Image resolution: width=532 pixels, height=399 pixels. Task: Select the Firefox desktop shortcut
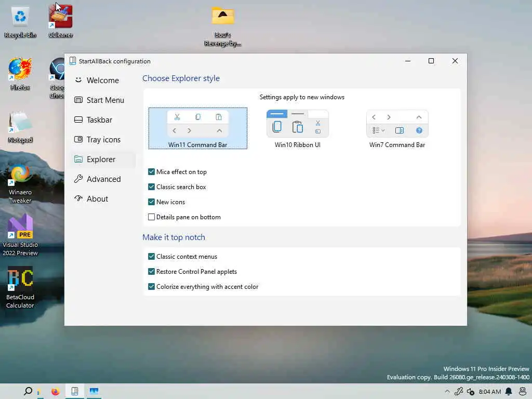coord(20,74)
